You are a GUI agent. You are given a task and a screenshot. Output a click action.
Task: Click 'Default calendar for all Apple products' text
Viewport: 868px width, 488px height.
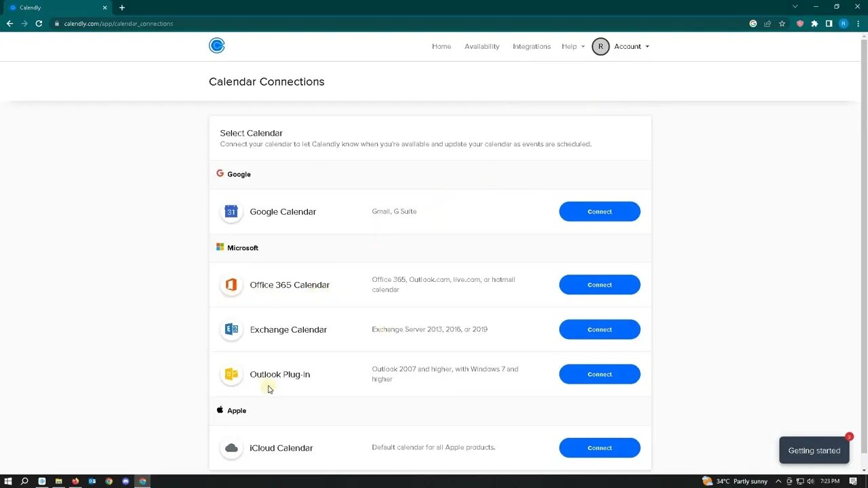pyautogui.click(x=433, y=447)
